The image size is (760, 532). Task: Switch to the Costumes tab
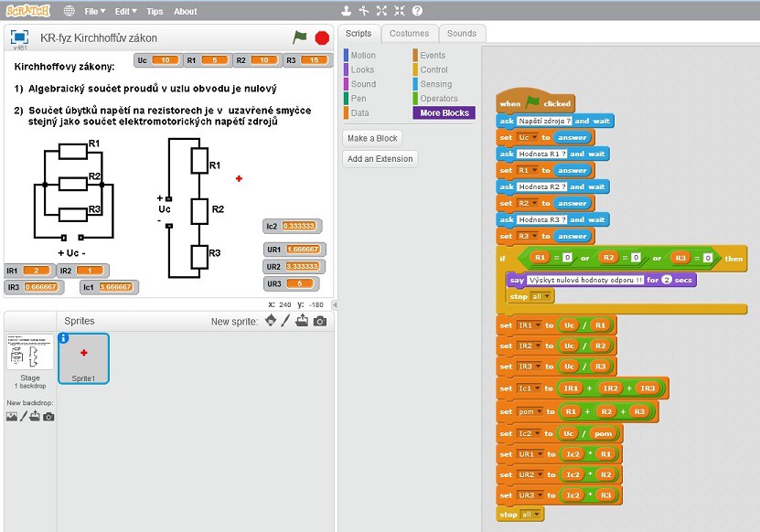(409, 33)
